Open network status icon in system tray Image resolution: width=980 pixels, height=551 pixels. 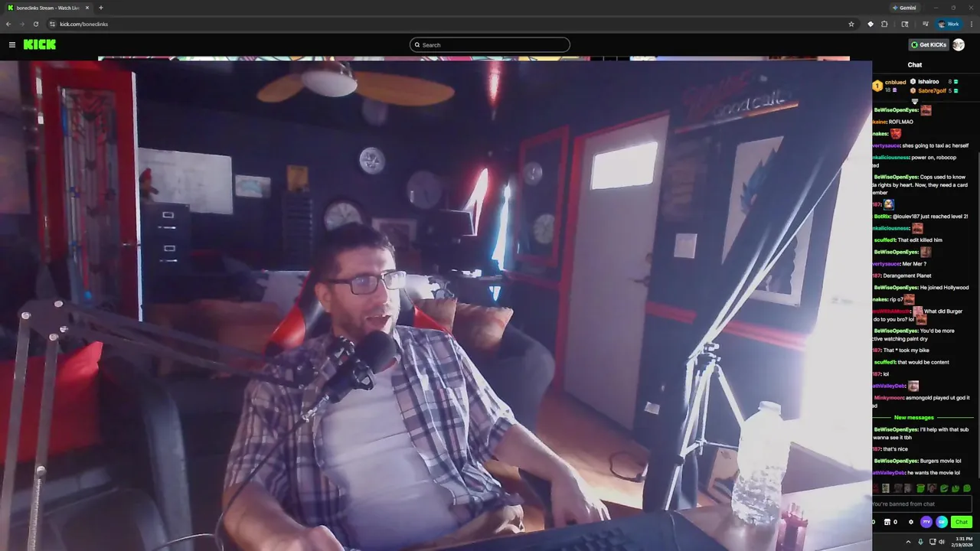pos(933,542)
